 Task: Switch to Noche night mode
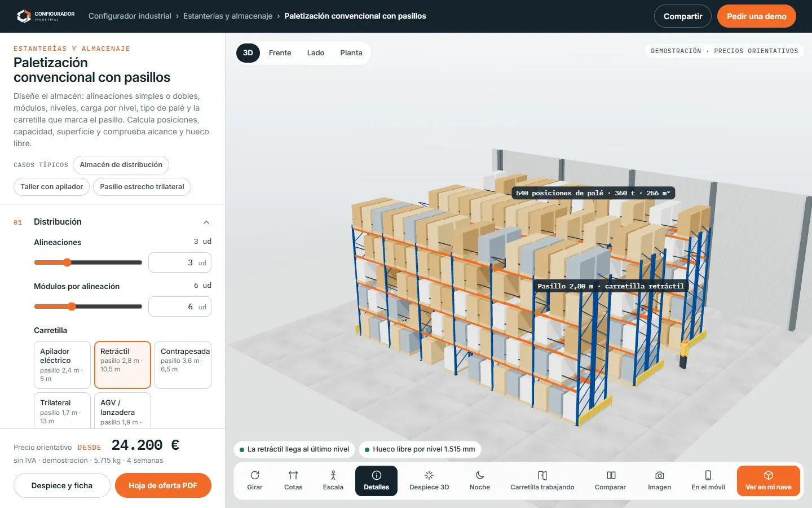pyautogui.click(x=480, y=481)
